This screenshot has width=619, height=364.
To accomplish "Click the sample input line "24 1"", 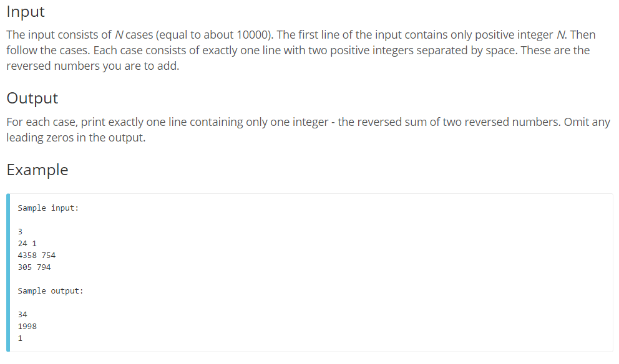I will 27,244.
